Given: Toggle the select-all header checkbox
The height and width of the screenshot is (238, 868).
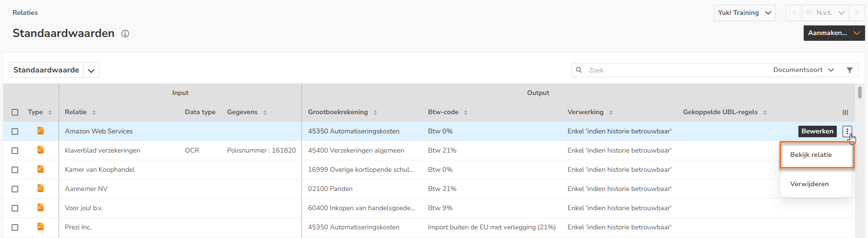Looking at the screenshot, I should [15, 112].
